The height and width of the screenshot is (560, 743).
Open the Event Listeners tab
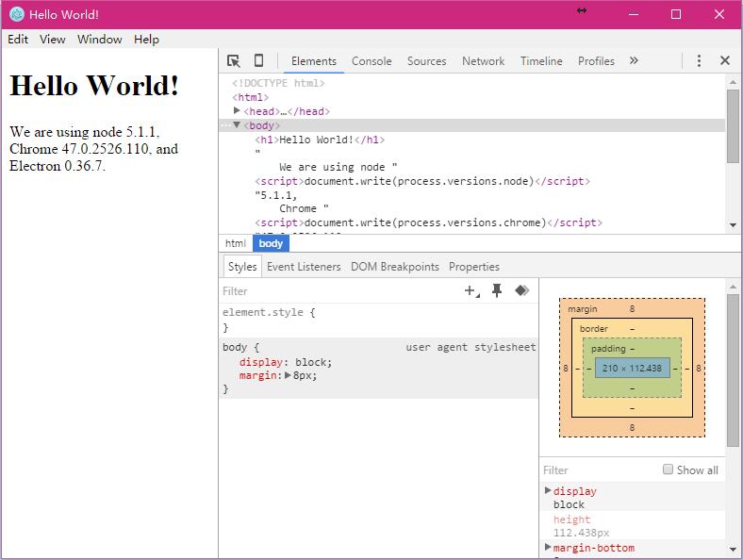pos(304,267)
